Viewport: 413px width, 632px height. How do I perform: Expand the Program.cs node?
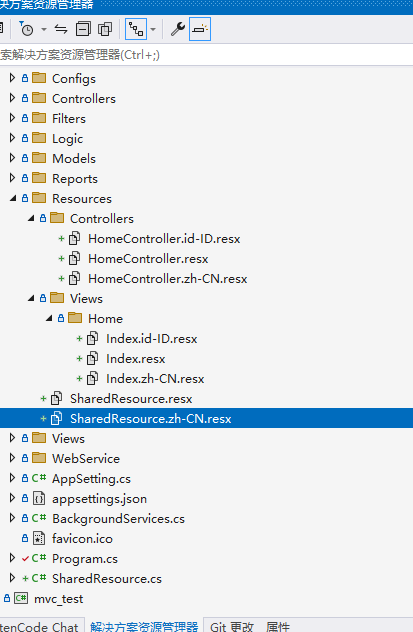(12, 558)
